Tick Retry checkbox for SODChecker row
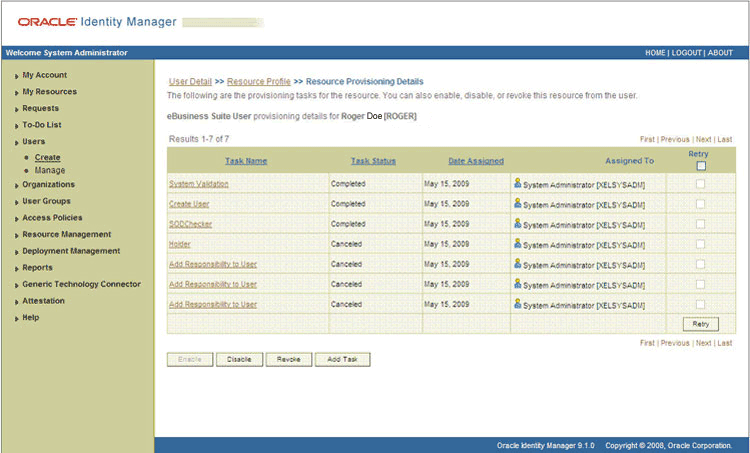The image size is (750, 453). 700,224
